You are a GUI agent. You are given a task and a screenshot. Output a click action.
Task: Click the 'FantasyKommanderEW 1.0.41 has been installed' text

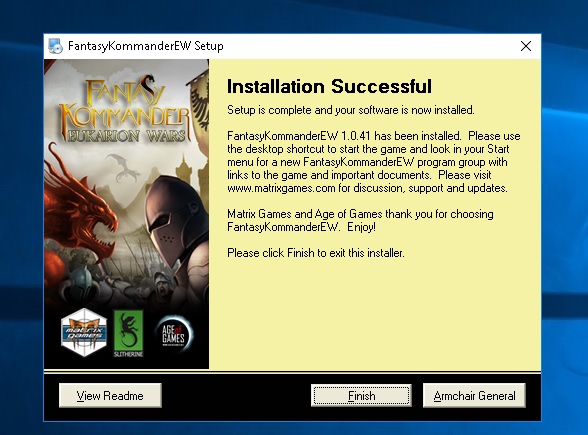[344, 136]
